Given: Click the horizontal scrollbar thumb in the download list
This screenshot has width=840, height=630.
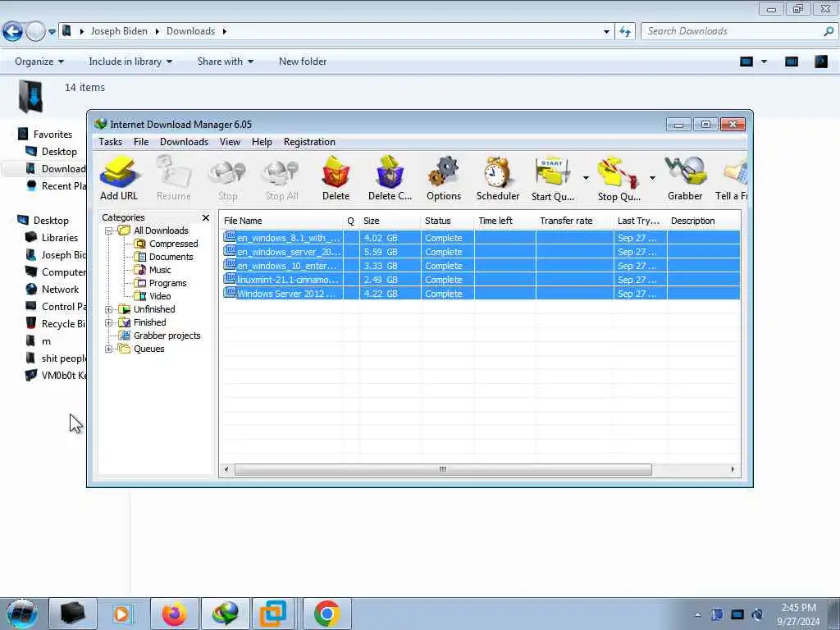Looking at the screenshot, I should (443, 470).
